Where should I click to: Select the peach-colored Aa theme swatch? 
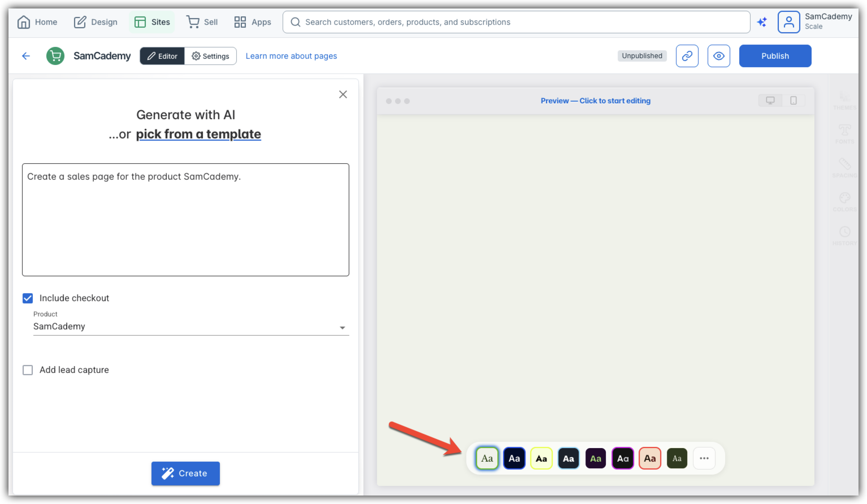(650, 458)
